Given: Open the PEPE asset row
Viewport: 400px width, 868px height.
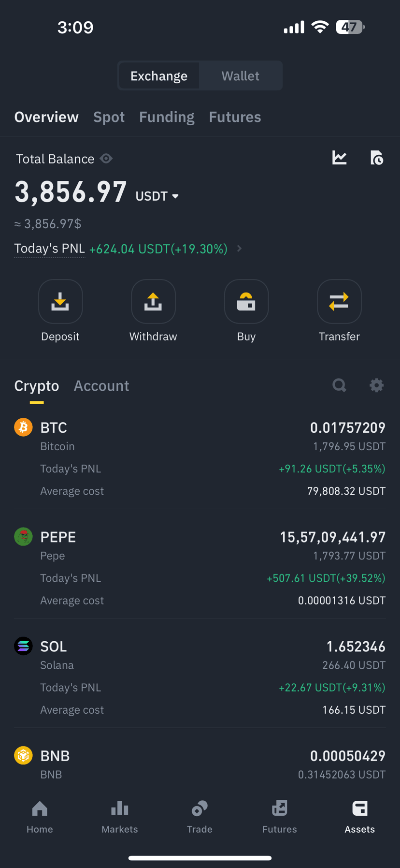Looking at the screenshot, I should pyautogui.click(x=200, y=568).
